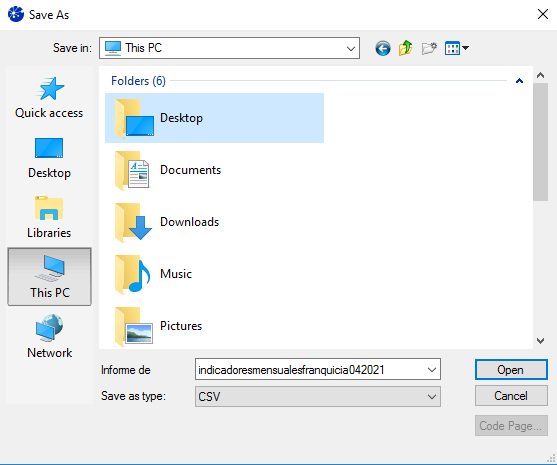Screen dimensions: 557x465
Task: Create a new folder
Action: (429, 48)
